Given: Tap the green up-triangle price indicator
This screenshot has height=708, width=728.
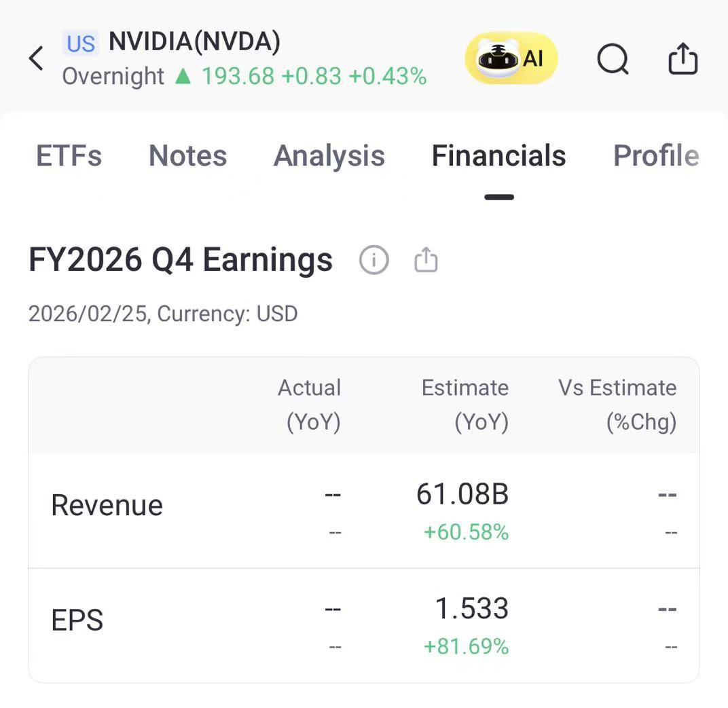Looking at the screenshot, I should pos(183,75).
